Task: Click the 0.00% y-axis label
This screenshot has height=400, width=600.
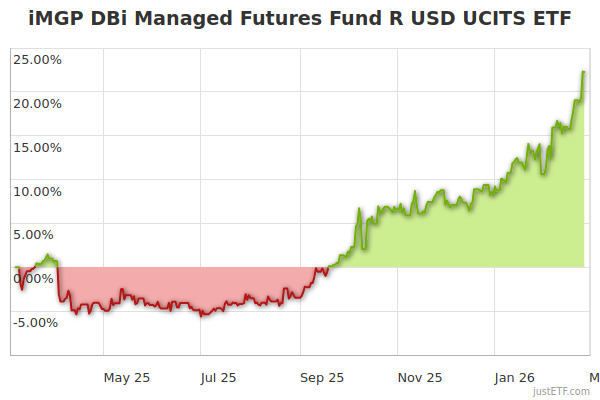Action: (40, 279)
